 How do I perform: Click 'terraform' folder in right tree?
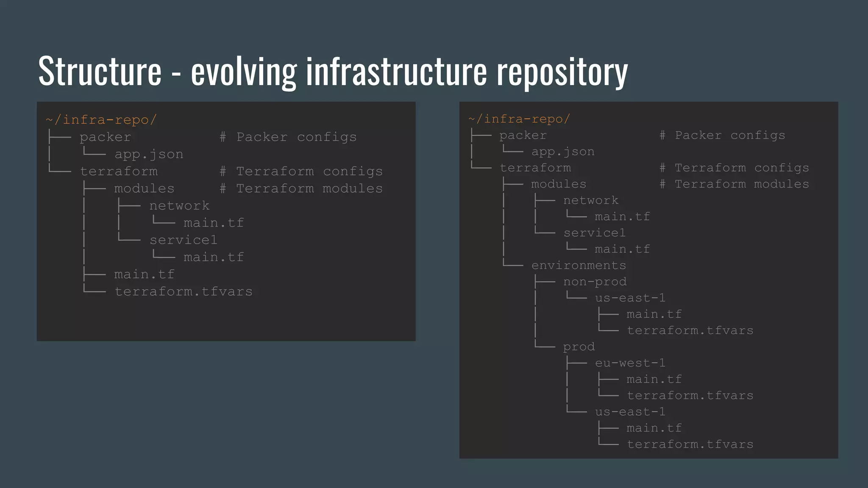(535, 168)
